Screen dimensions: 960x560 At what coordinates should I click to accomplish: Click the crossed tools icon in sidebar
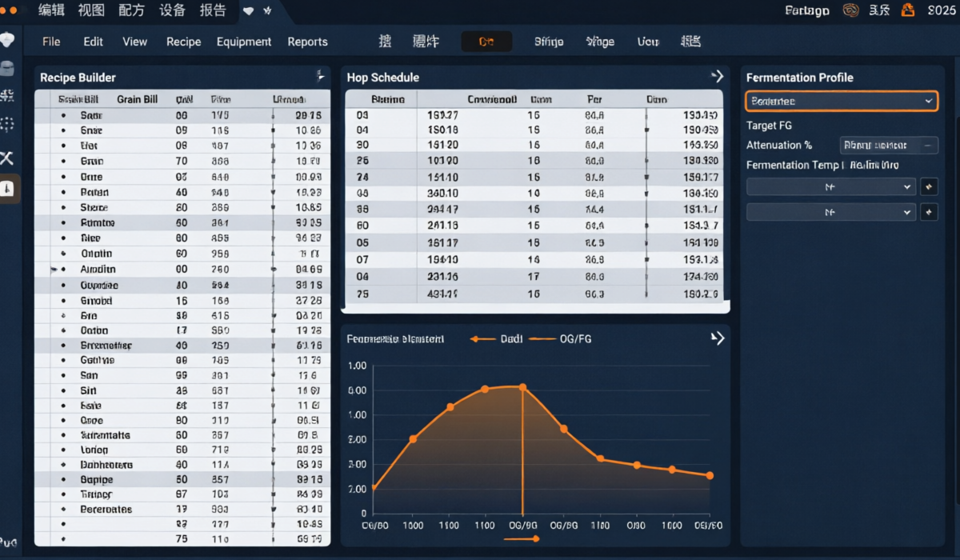[7, 158]
